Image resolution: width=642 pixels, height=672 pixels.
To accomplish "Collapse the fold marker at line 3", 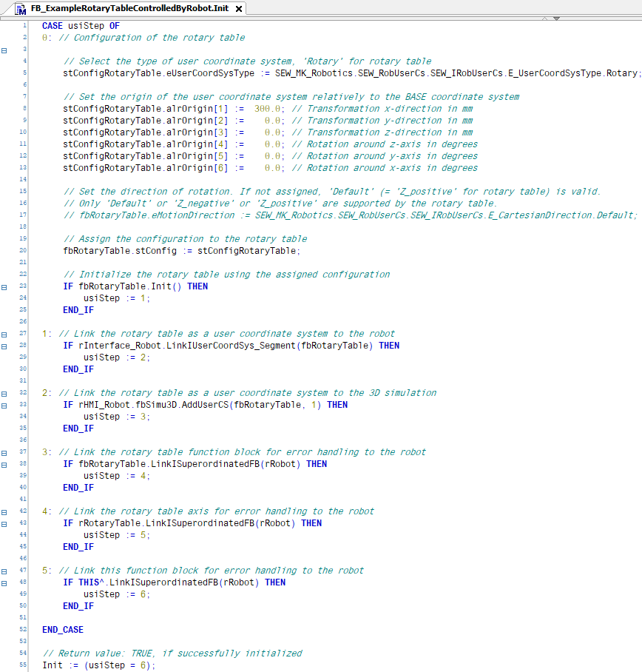I will click(4, 50).
